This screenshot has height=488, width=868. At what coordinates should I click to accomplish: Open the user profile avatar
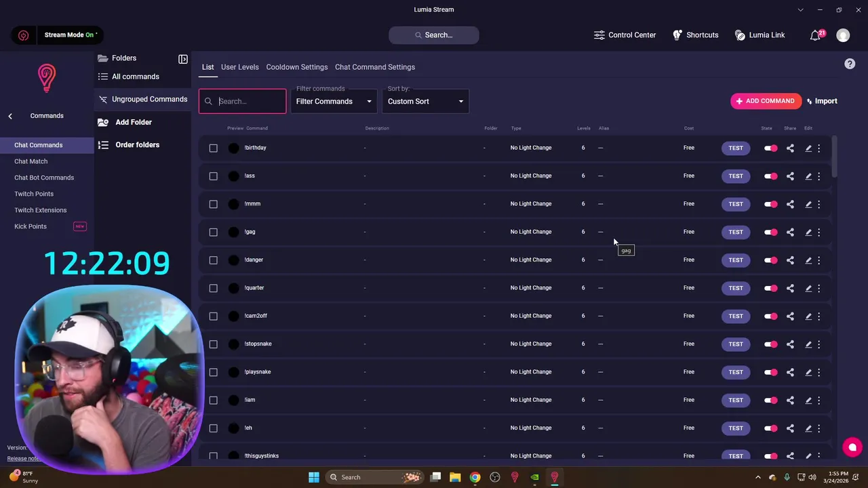[843, 35]
